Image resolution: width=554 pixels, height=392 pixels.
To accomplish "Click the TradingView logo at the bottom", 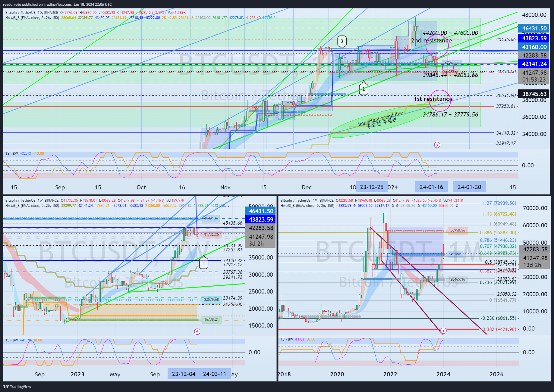I will tap(17, 387).
